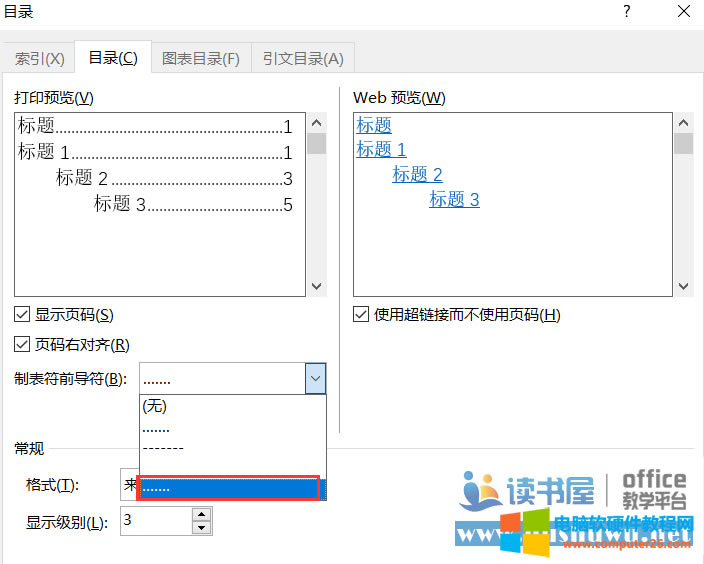Increase 显示级别 with up arrow
Image resolution: width=704 pixels, height=564 pixels.
(x=201, y=515)
